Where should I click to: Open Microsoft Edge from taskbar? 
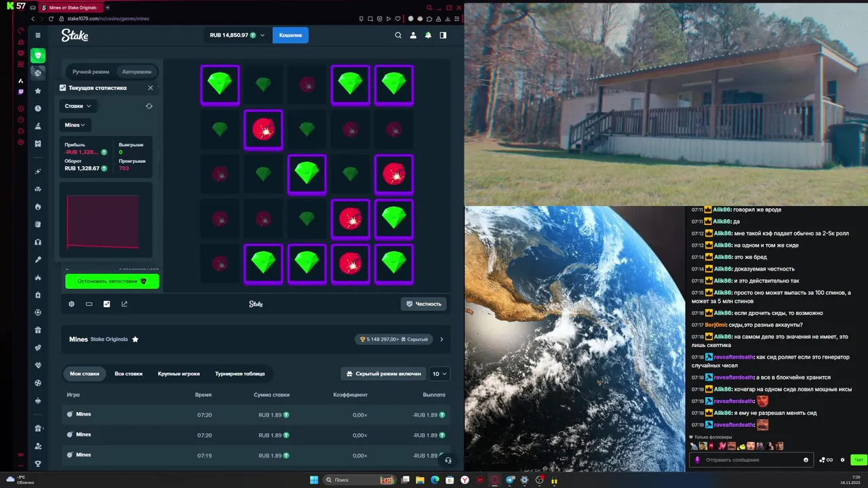point(435,480)
